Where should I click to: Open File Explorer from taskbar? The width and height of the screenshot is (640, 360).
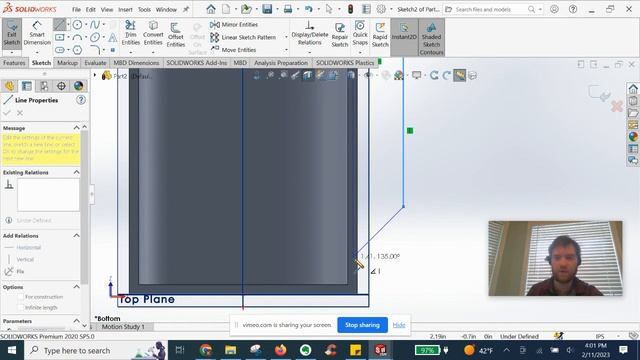[x=231, y=350]
